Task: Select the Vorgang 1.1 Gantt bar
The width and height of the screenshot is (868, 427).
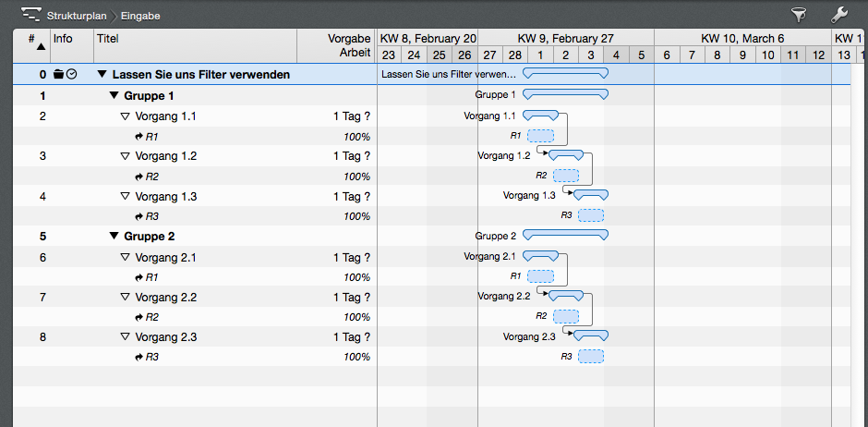Action: [x=540, y=116]
